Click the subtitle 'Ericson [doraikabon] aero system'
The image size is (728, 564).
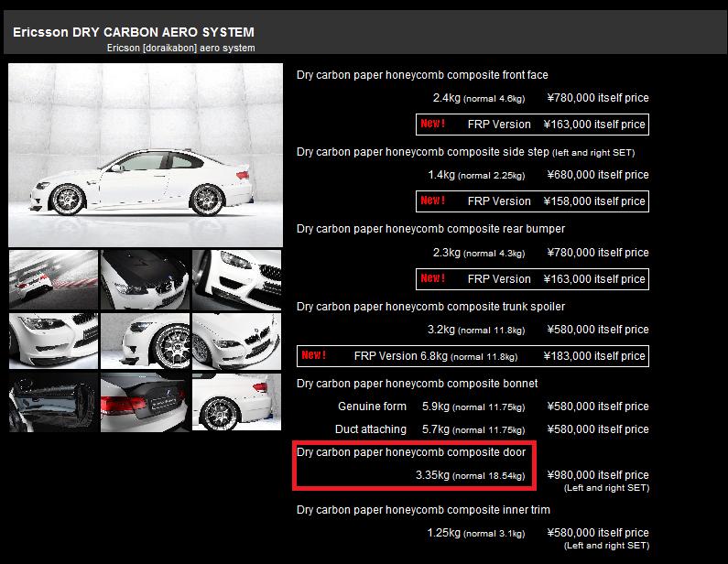180,48
